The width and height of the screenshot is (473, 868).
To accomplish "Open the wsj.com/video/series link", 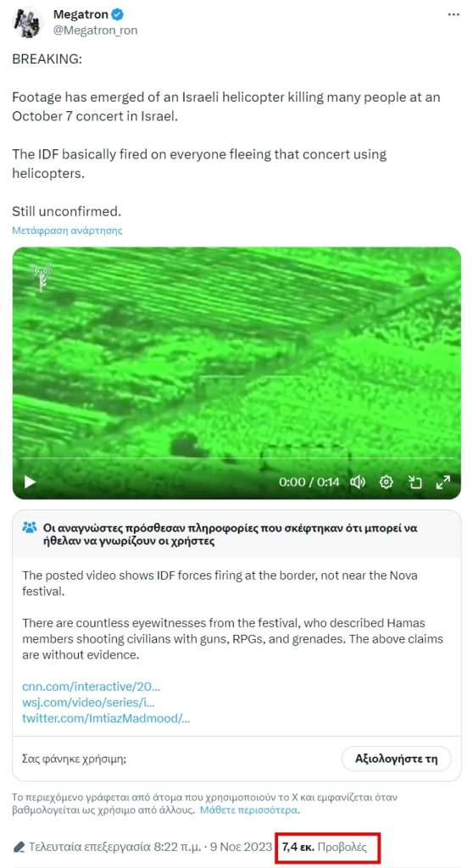I will 89,703.
